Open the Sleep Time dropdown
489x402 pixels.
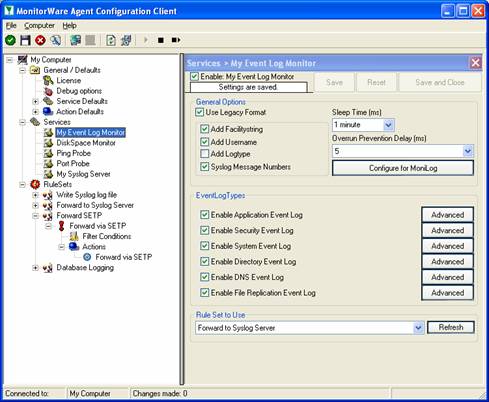[x=388, y=125]
